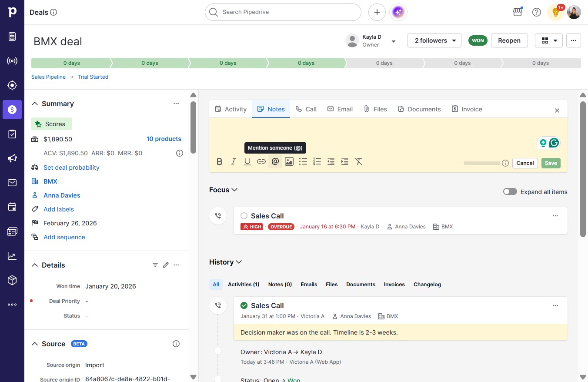Screen dimensions: 588x382
Task: Open the sales assistant lightbulb icon
Action: 556,12
